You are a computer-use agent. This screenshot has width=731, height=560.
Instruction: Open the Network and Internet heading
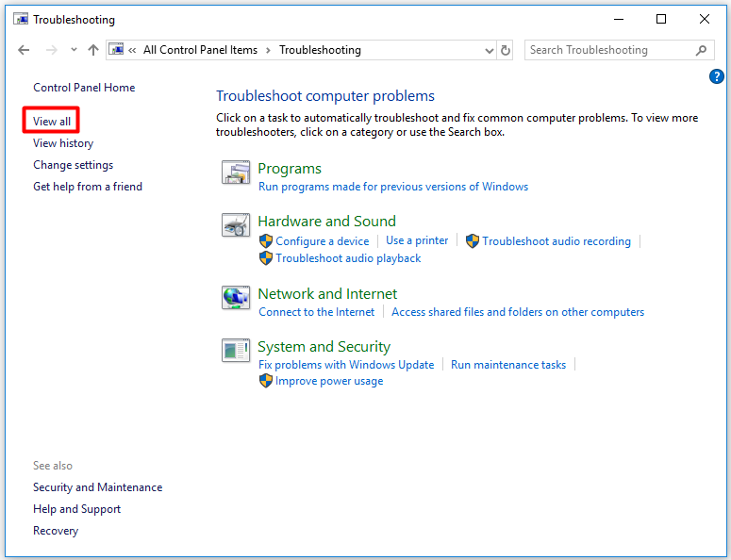click(327, 293)
